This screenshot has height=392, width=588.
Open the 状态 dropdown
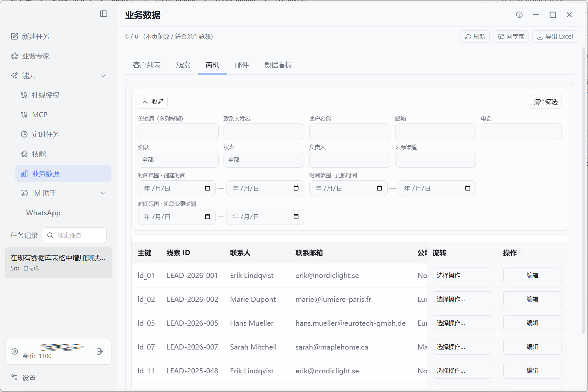point(264,160)
